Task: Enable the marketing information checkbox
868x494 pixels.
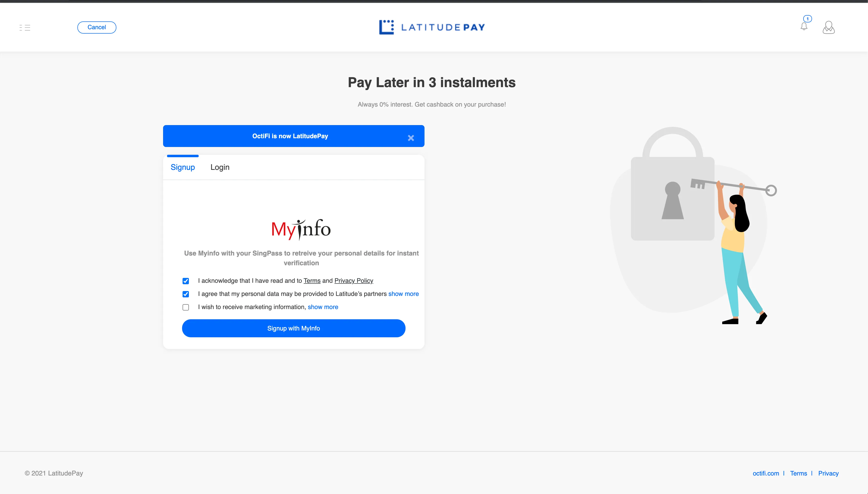Action: 186,307
